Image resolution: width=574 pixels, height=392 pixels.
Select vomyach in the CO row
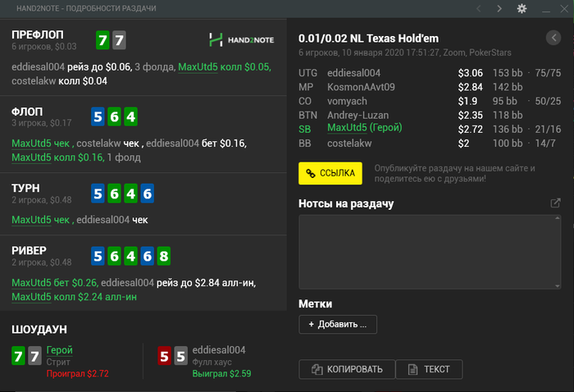[347, 101]
